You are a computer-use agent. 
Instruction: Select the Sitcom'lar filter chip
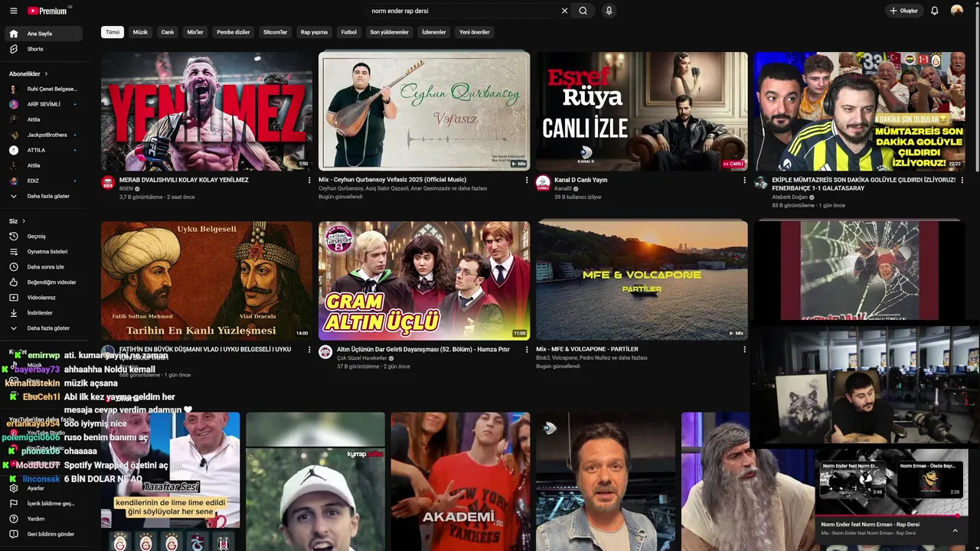pyautogui.click(x=276, y=32)
